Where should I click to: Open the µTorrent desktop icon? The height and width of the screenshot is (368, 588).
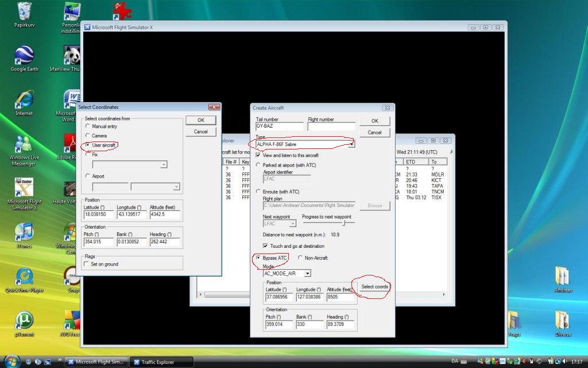(x=24, y=320)
